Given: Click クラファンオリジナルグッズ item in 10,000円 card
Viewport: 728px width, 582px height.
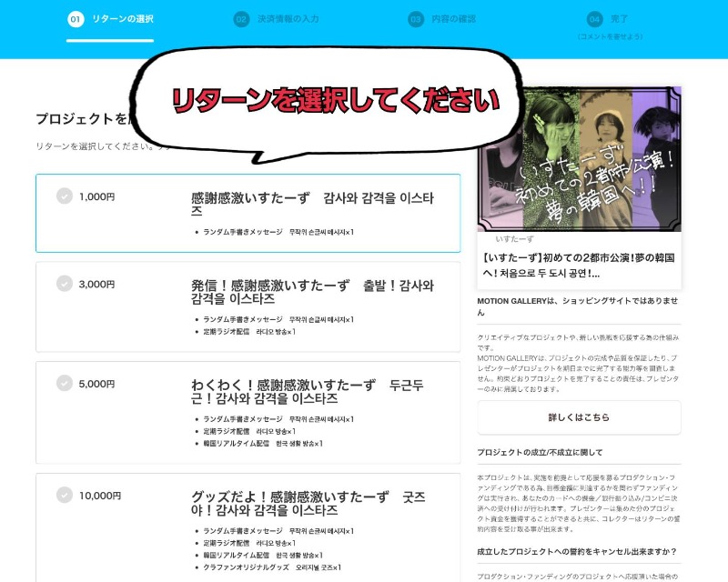Looking at the screenshot, I should click(x=272, y=567).
